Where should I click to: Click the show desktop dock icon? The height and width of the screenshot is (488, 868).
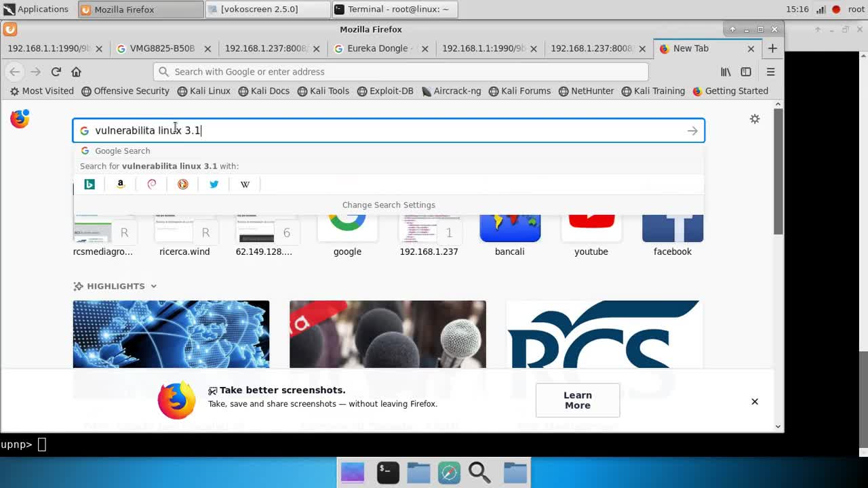(x=353, y=472)
